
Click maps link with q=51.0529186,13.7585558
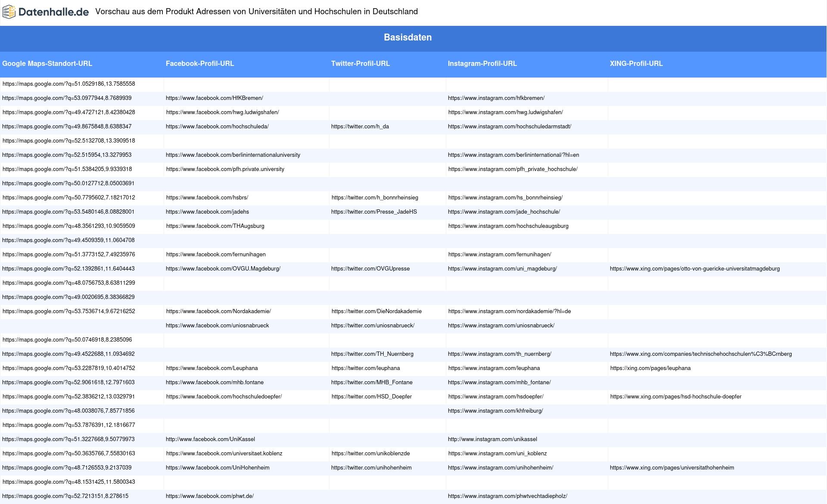pyautogui.click(x=68, y=84)
